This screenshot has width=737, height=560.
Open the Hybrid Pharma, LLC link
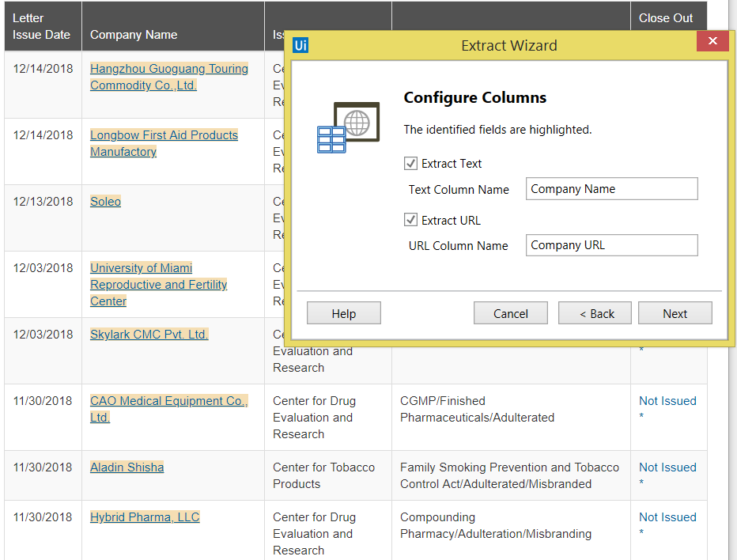(x=145, y=517)
